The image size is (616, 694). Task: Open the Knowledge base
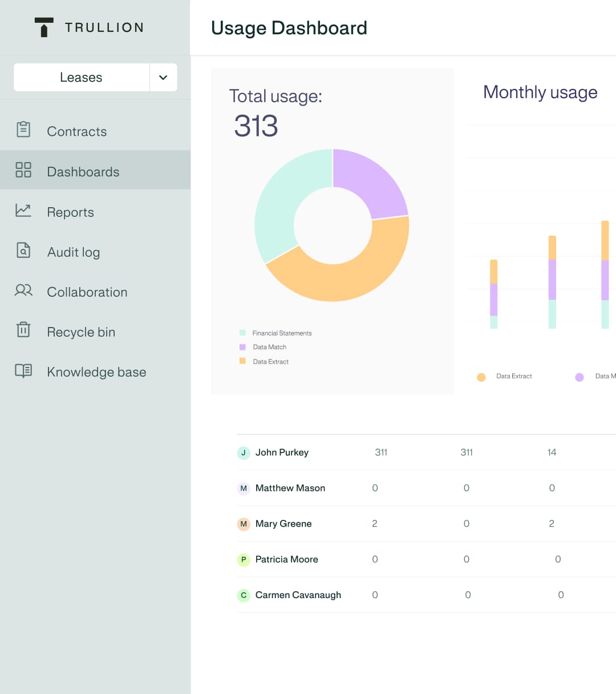pyautogui.click(x=96, y=372)
